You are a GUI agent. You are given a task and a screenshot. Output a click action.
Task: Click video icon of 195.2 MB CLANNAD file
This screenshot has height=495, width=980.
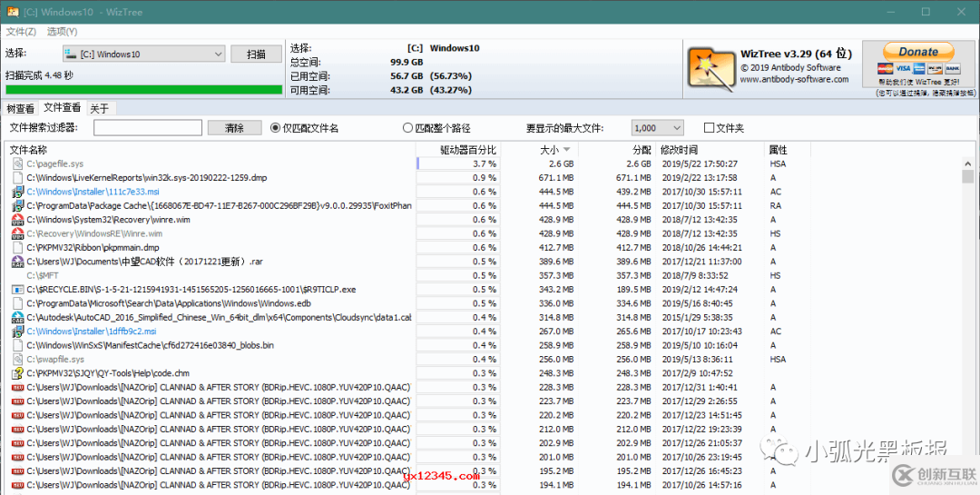coord(17,471)
